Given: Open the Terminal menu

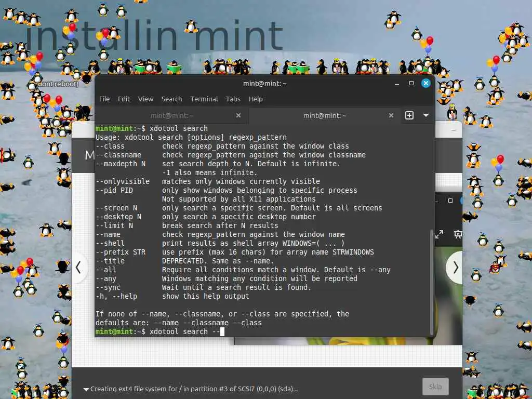Looking at the screenshot, I should point(204,99).
